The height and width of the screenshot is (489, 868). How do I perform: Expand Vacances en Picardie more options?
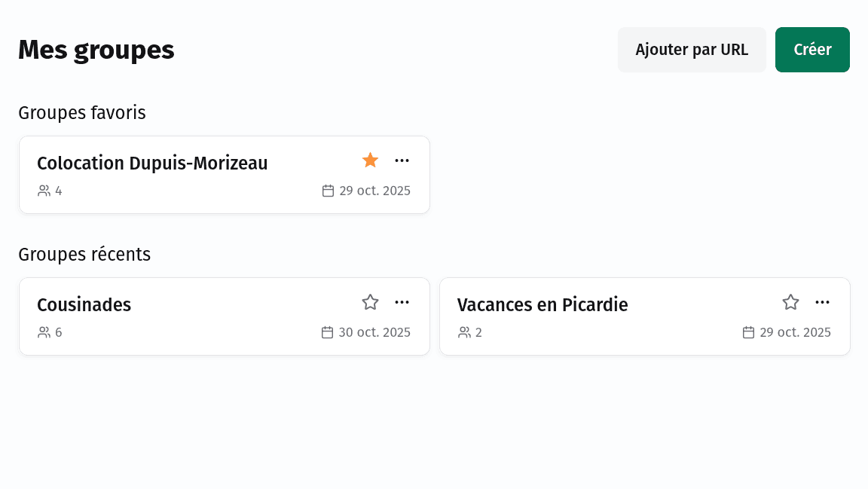(x=823, y=302)
